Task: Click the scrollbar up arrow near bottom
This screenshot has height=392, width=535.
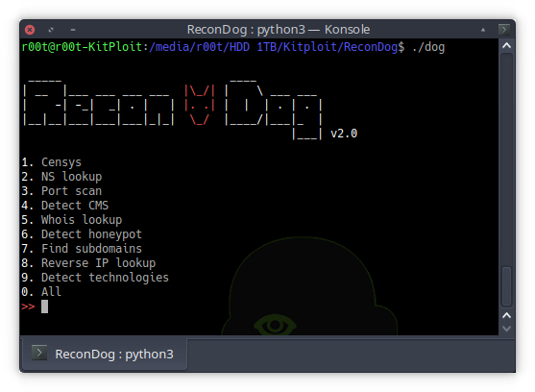Action: [x=507, y=315]
